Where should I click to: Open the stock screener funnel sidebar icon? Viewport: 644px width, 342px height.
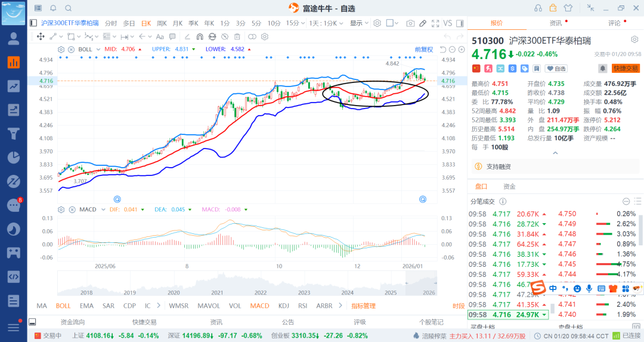coord(14,134)
